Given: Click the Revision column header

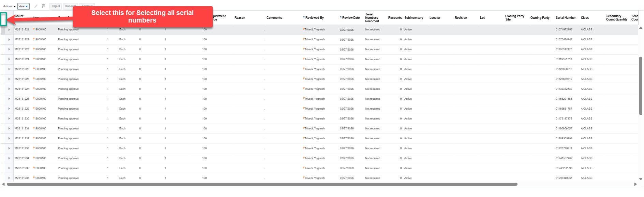Looking at the screenshot, I should 461,18.
